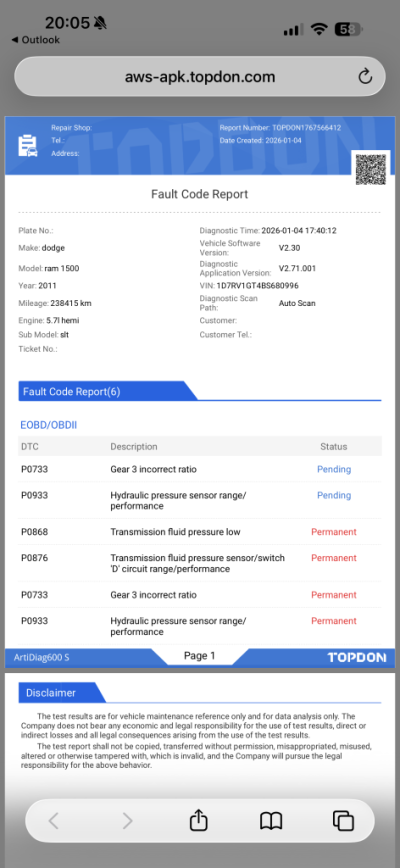Tap the aws-apk.topdon.com address field
The image size is (400, 868).
pyautogui.click(x=200, y=76)
